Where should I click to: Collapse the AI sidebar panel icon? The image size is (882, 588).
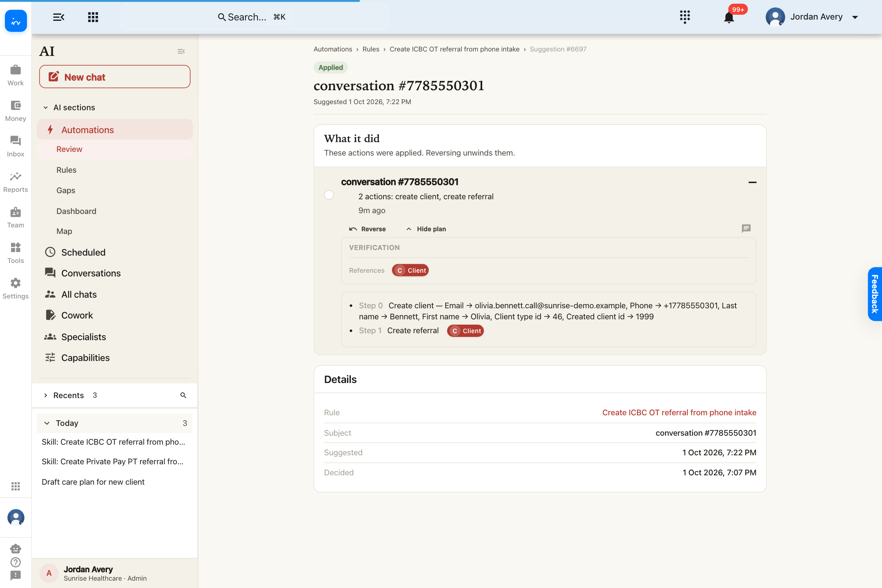tap(181, 51)
